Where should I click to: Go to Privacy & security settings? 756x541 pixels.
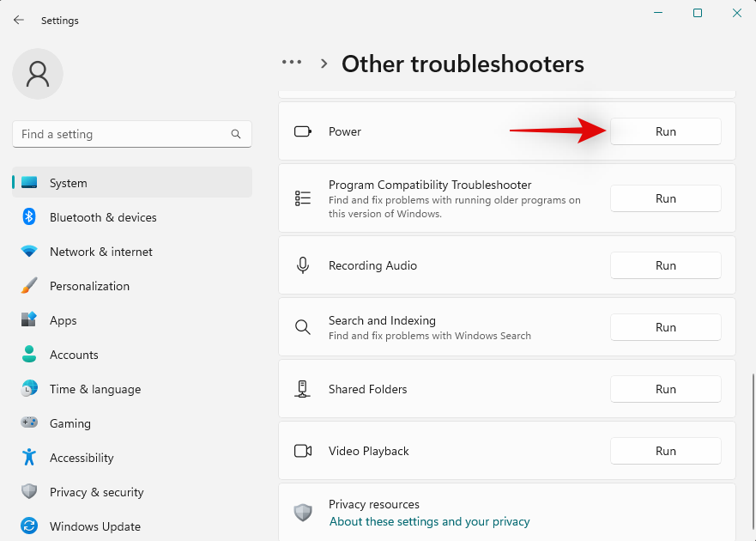coord(132,491)
